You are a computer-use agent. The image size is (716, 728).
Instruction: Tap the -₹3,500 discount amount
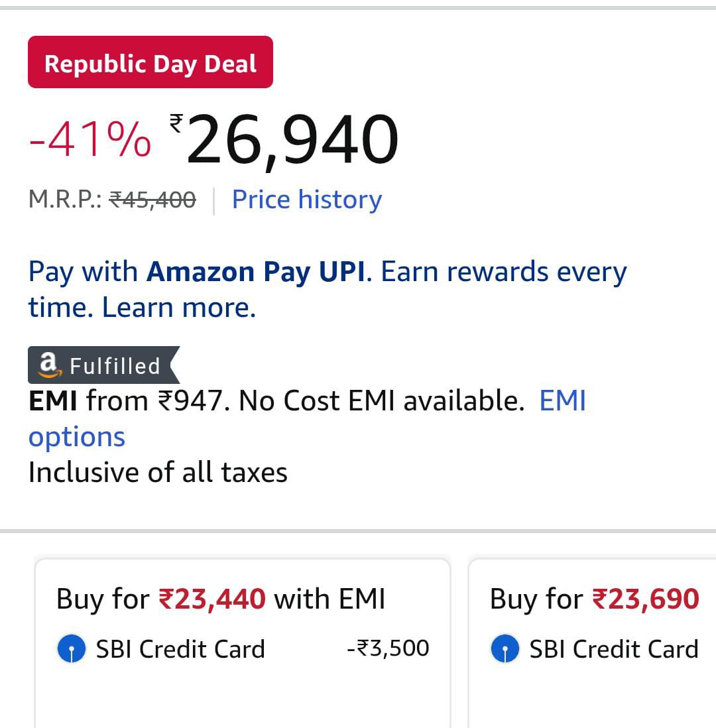point(388,648)
